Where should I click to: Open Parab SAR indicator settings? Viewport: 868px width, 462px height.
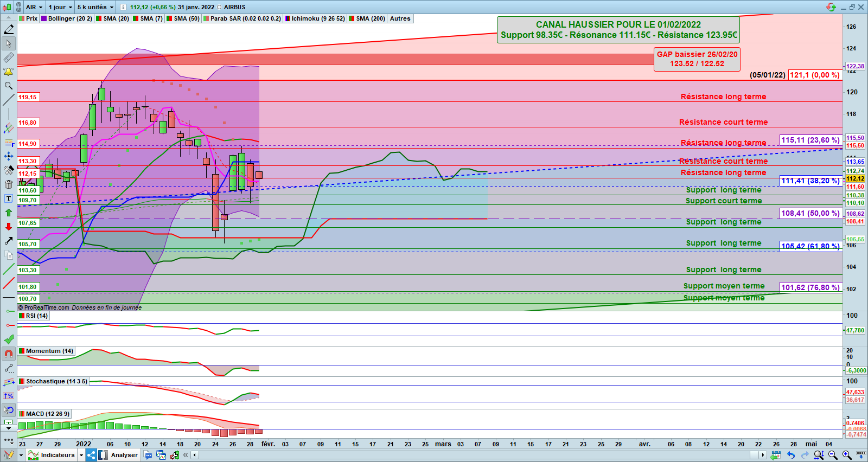click(242, 18)
